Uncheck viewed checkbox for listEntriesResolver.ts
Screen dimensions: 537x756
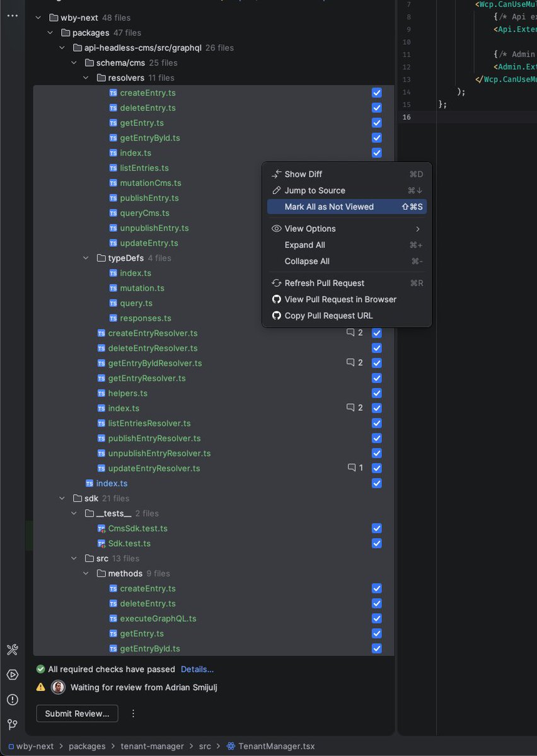(x=377, y=423)
